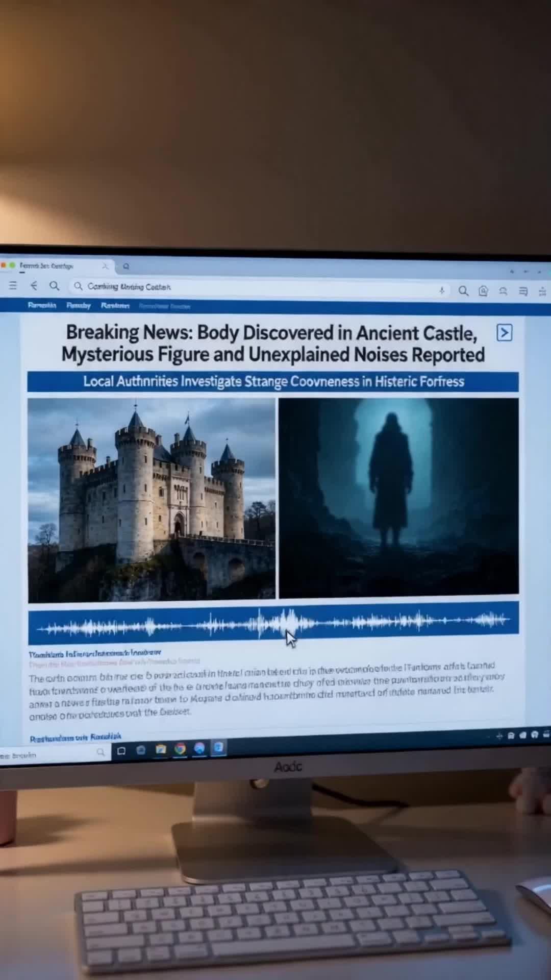Open the profile icon in the browser toolbar

point(503,291)
